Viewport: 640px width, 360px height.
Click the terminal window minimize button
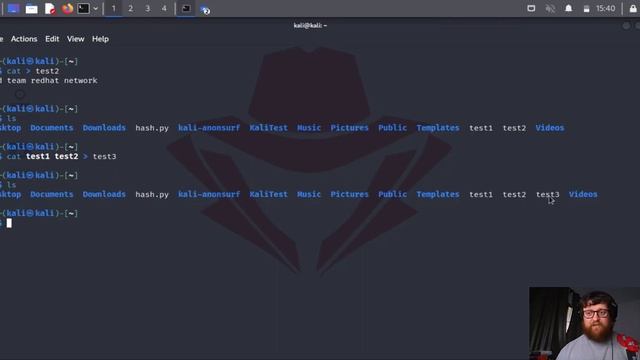[626, 26]
